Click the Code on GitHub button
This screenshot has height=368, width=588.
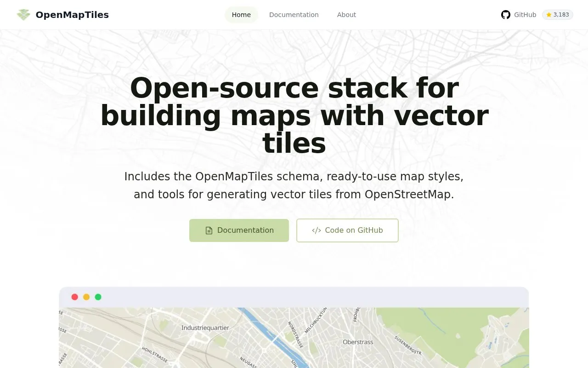click(x=347, y=230)
